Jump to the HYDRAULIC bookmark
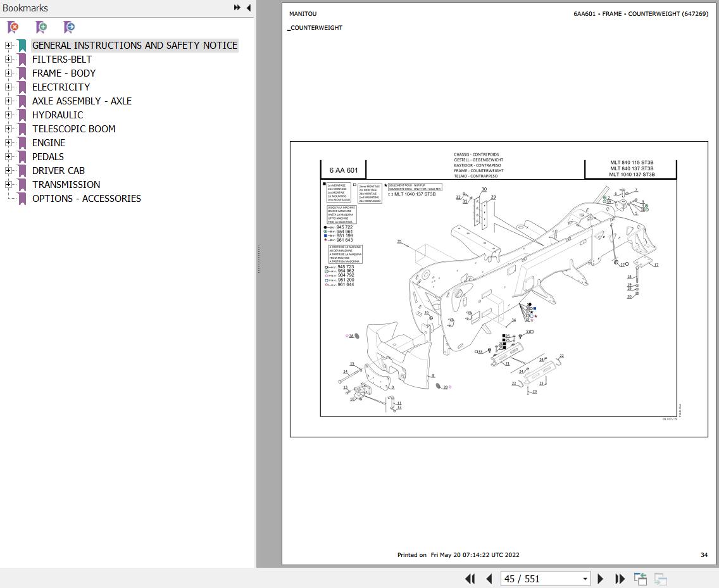 point(58,115)
